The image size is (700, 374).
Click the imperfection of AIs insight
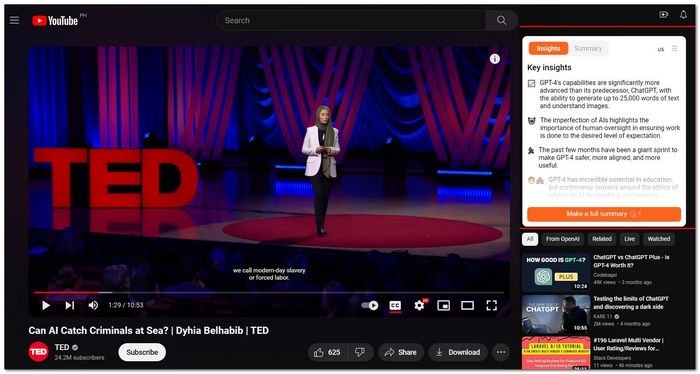pos(610,128)
